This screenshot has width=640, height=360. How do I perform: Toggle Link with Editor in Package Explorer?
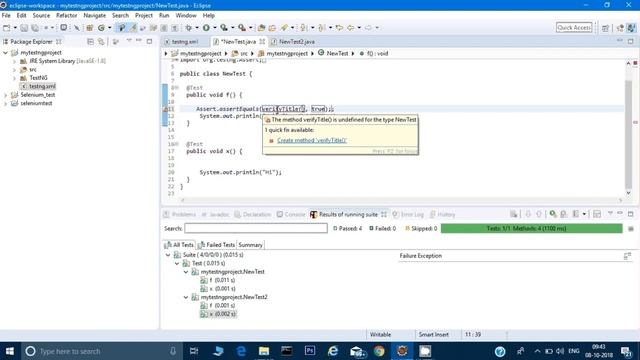[x=101, y=42]
